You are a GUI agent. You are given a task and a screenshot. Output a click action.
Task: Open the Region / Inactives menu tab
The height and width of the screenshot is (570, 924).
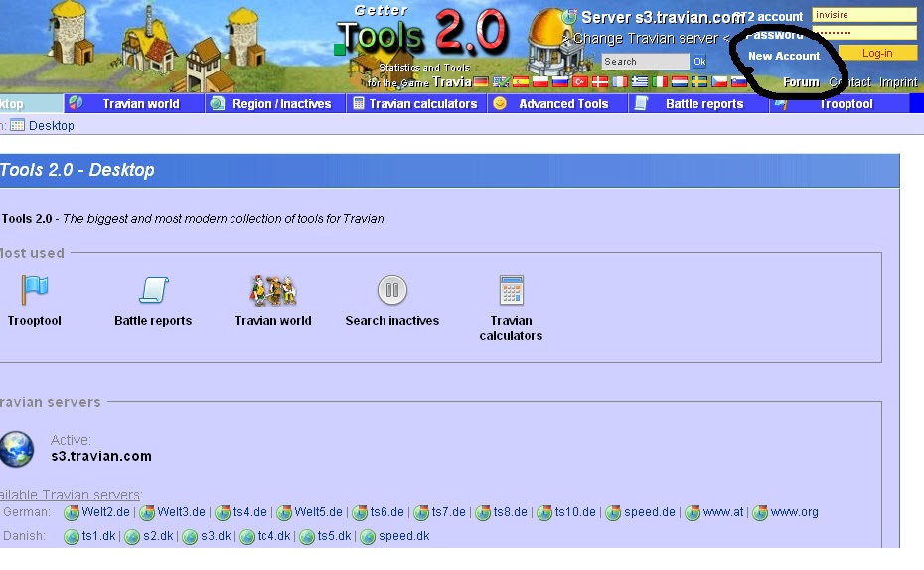tap(275, 103)
